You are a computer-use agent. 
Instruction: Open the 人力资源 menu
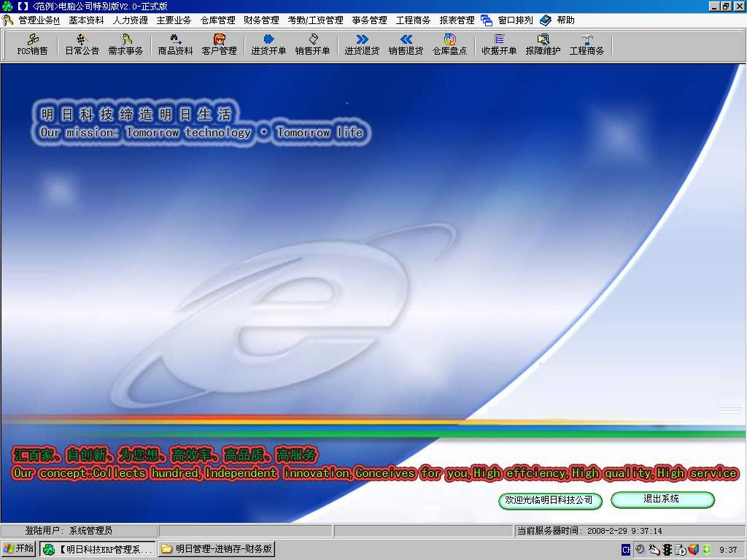point(130,20)
